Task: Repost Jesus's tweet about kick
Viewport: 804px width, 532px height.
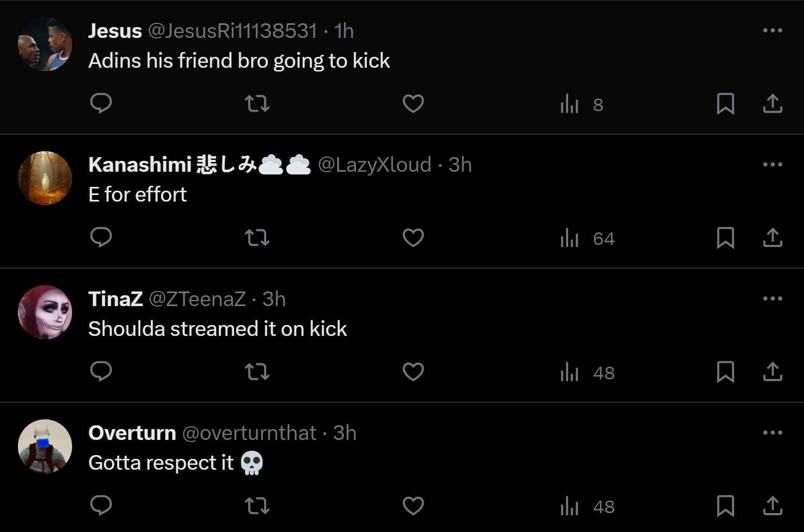Action: pos(257,103)
